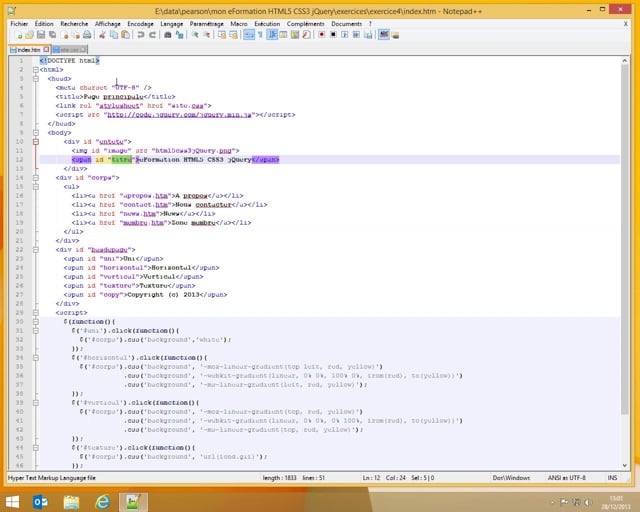This screenshot has height=512, width=640.
Task: Open the function list icon
Action: pos(306,35)
